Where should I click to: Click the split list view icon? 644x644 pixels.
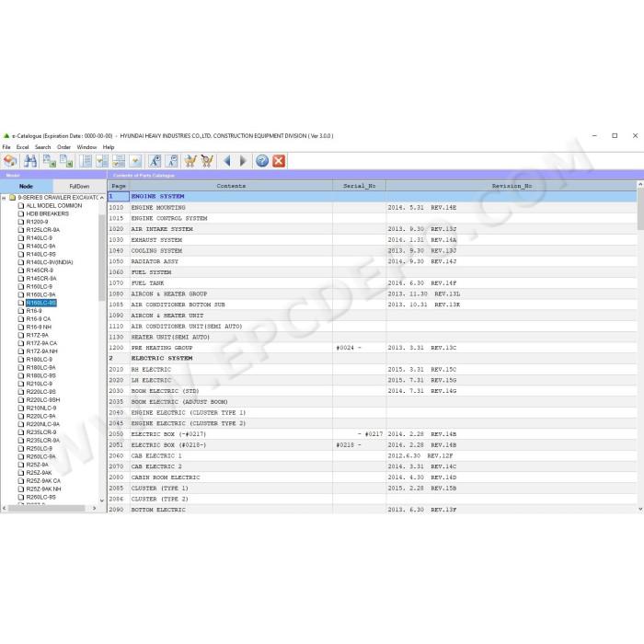click(x=119, y=161)
